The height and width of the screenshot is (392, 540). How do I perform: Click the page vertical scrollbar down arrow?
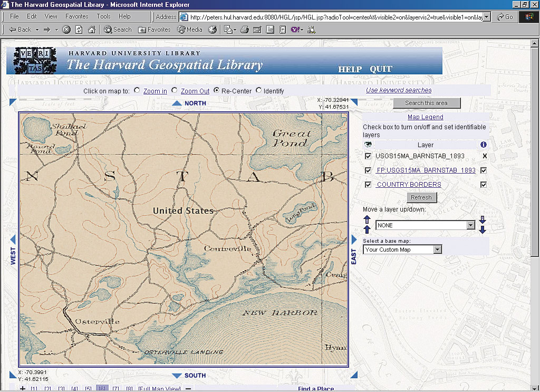[534, 388]
